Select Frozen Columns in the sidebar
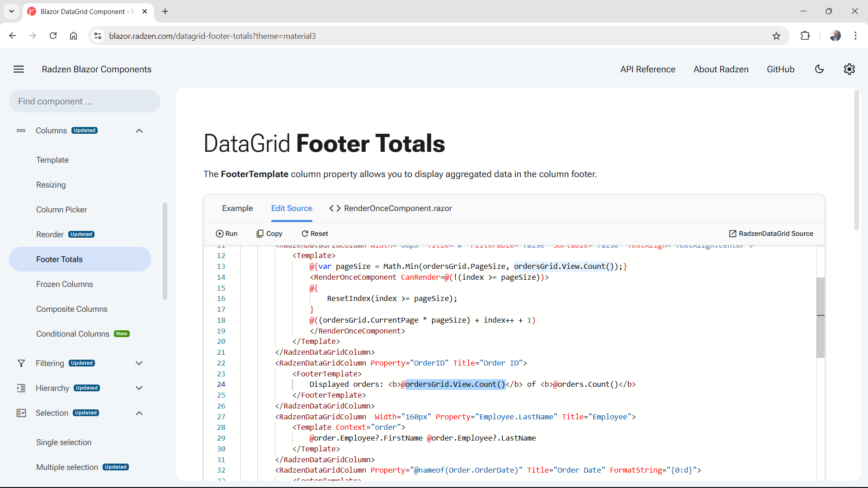 click(65, 284)
